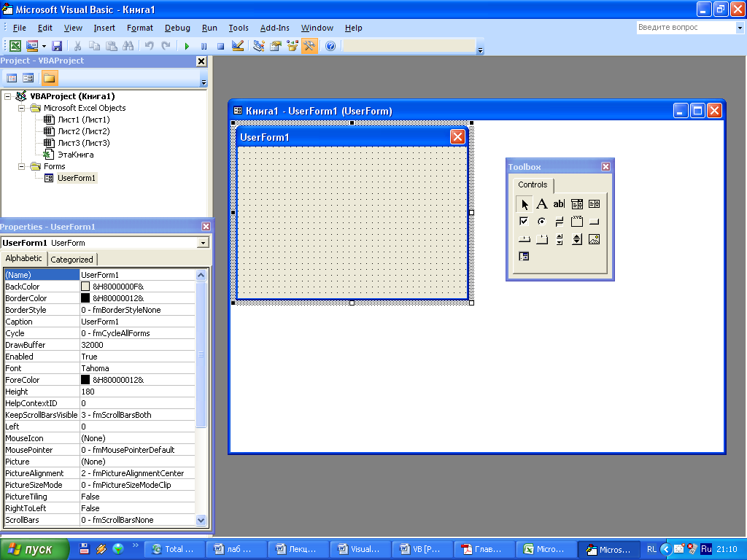Select the pointer Select Objects tool

coord(524,204)
